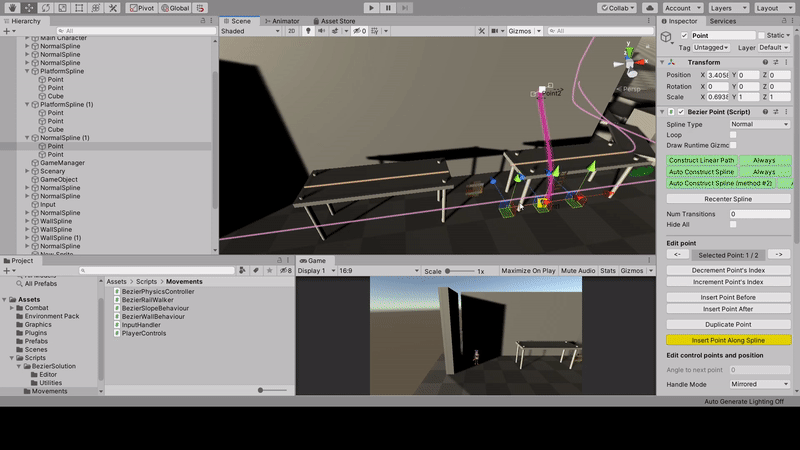Enable Draw Runtime Gizmos checkbox
Viewport: 800px width, 450px height.
(x=733, y=145)
